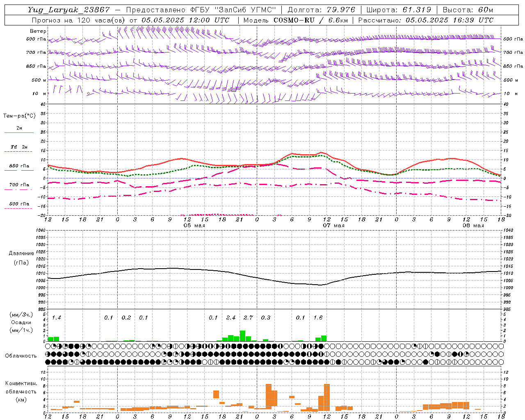Click the 07 мая date label
Image resolution: width=525 pixels, height=420 pixels.
coord(334,226)
